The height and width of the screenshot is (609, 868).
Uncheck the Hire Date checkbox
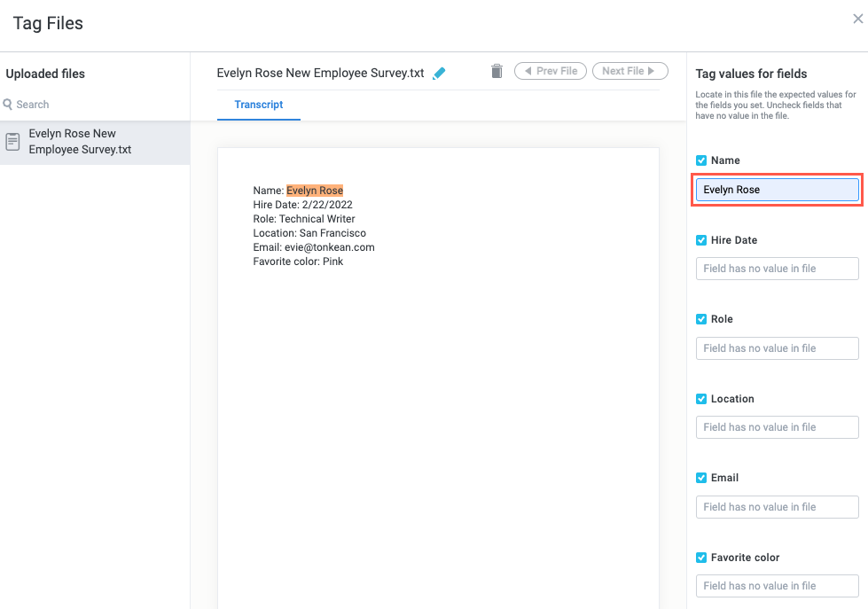click(x=701, y=240)
